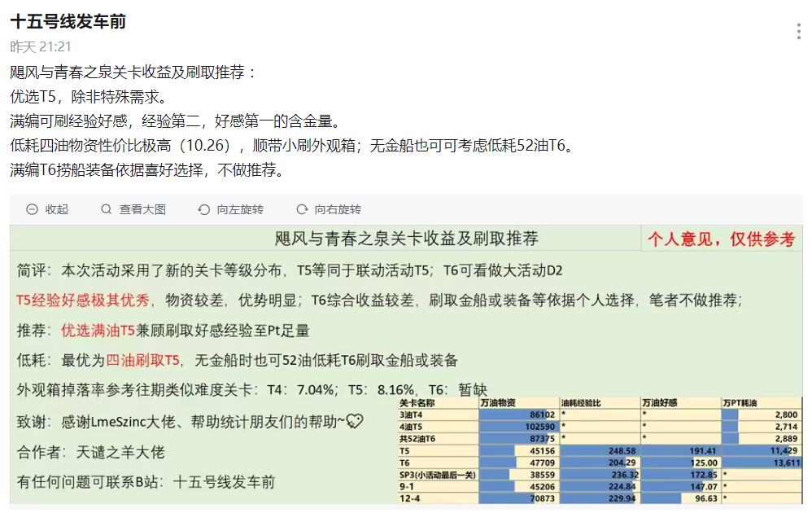Click the red disclaimer 个人意见，仅供参考

721,237
